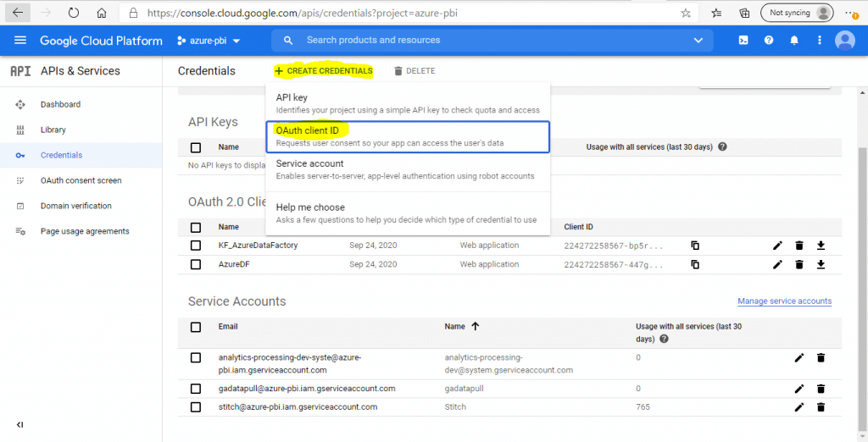
Task: Click the browser refresh icon
Action: click(x=75, y=13)
